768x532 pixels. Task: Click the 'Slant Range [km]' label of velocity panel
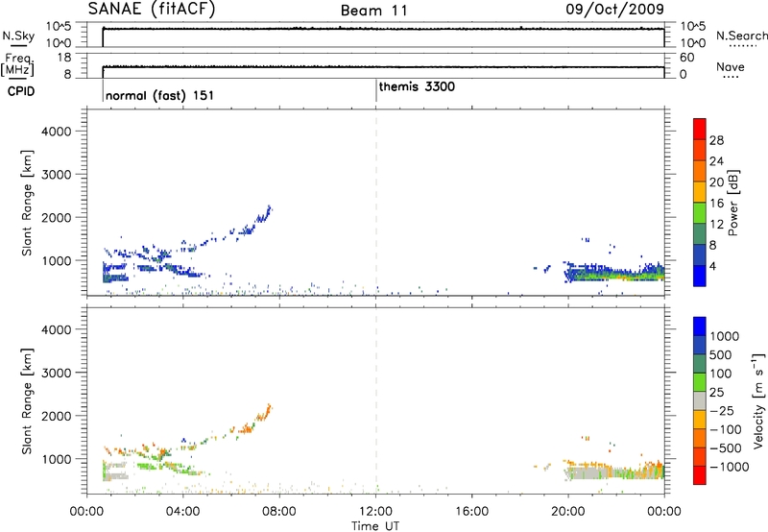[27, 400]
